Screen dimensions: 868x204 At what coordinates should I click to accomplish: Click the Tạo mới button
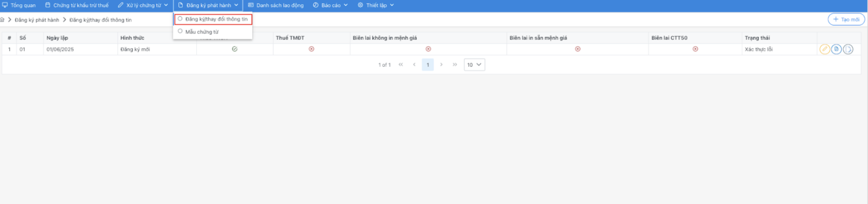click(846, 19)
